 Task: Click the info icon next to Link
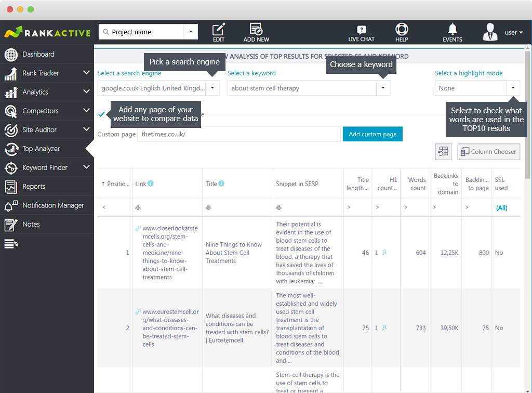[x=150, y=184]
